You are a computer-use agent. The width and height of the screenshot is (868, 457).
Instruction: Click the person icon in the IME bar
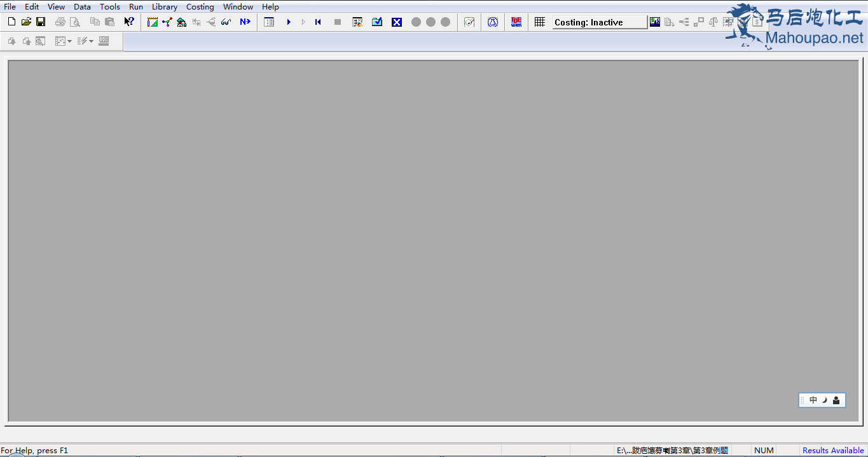point(836,400)
